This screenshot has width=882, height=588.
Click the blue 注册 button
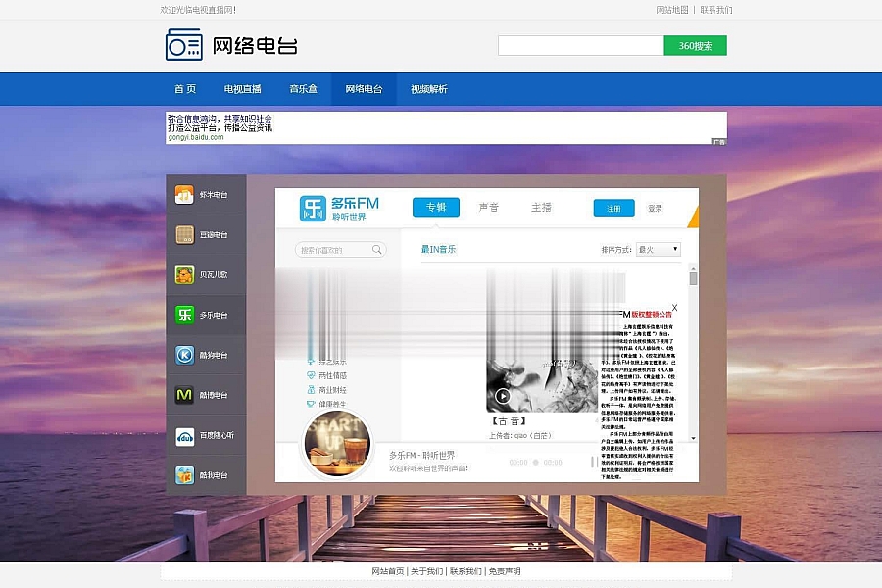click(x=613, y=208)
